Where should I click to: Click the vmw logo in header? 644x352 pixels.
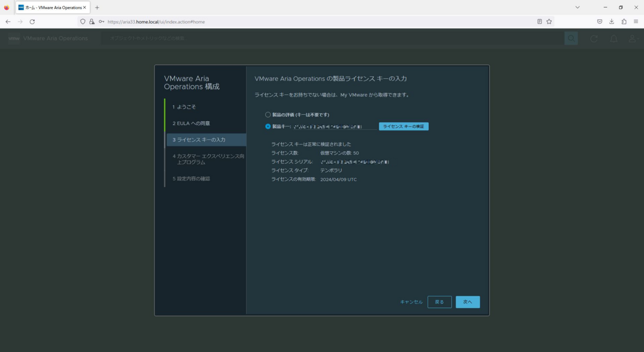coord(14,39)
